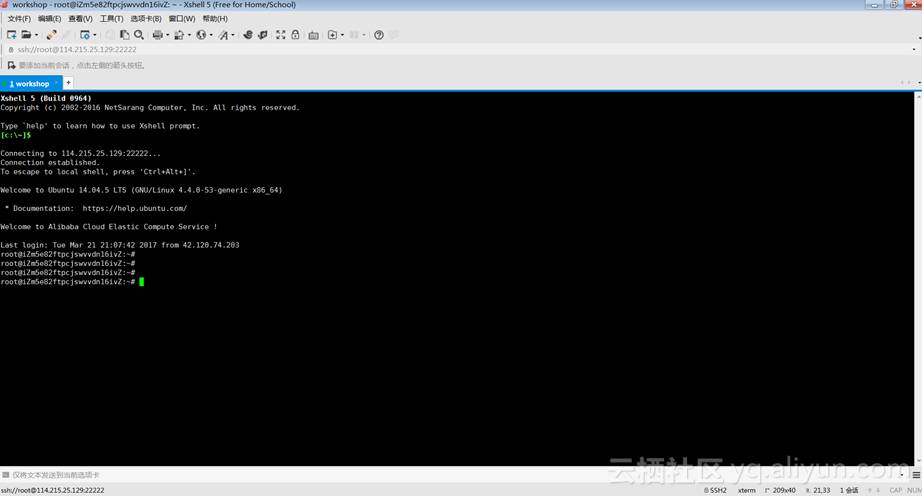Select the '1 workshop' session tab
The image size is (922, 496).
31,83
